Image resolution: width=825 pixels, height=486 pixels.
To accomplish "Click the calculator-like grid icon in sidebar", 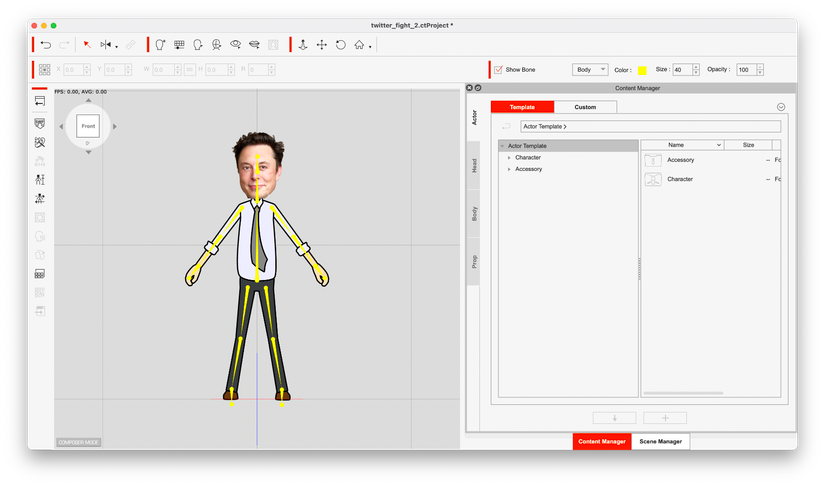I will [x=40, y=274].
